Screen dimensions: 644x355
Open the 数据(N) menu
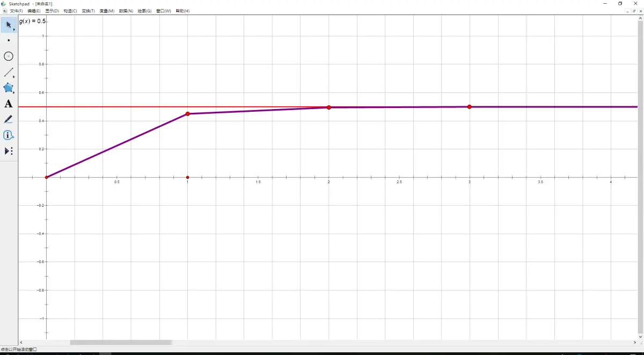(x=126, y=11)
